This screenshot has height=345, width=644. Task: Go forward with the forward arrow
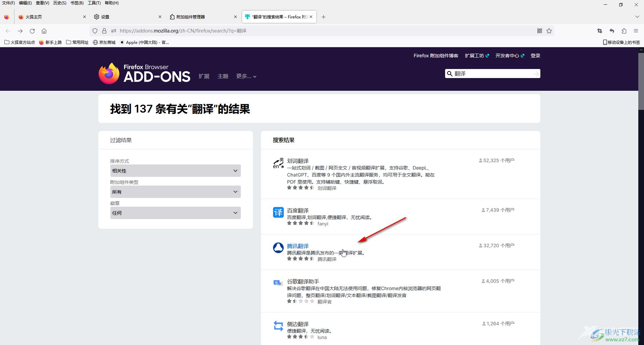pos(20,31)
